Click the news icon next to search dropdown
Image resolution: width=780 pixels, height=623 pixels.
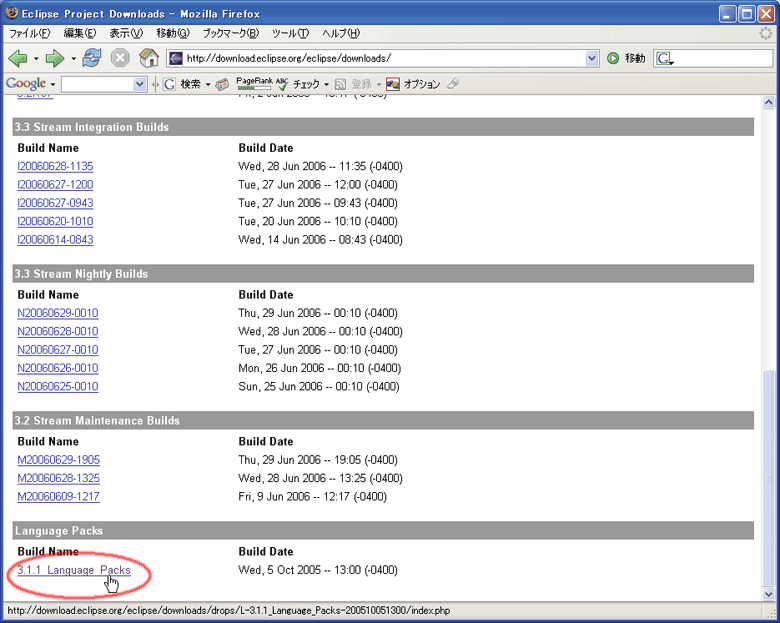(x=222, y=85)
